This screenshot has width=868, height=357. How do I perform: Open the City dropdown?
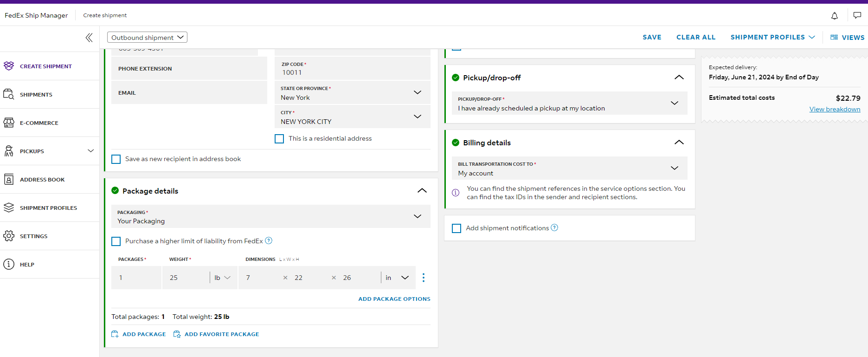(353, 117)
